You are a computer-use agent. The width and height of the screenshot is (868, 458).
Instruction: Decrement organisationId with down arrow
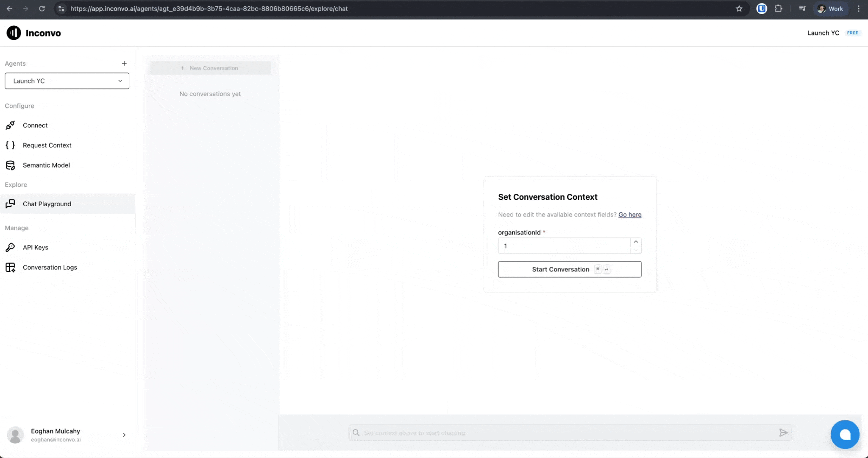pyautogui.click(x=636, y=250)
